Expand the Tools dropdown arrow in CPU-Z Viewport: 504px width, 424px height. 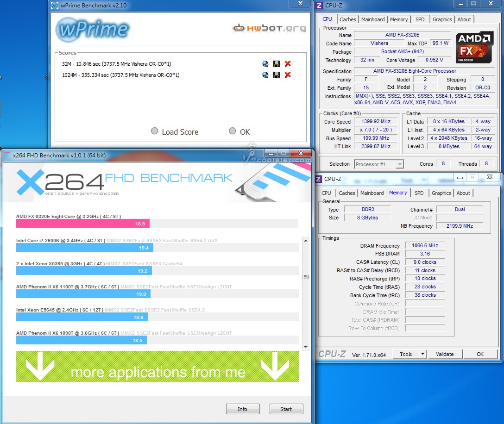click(422, 354)
